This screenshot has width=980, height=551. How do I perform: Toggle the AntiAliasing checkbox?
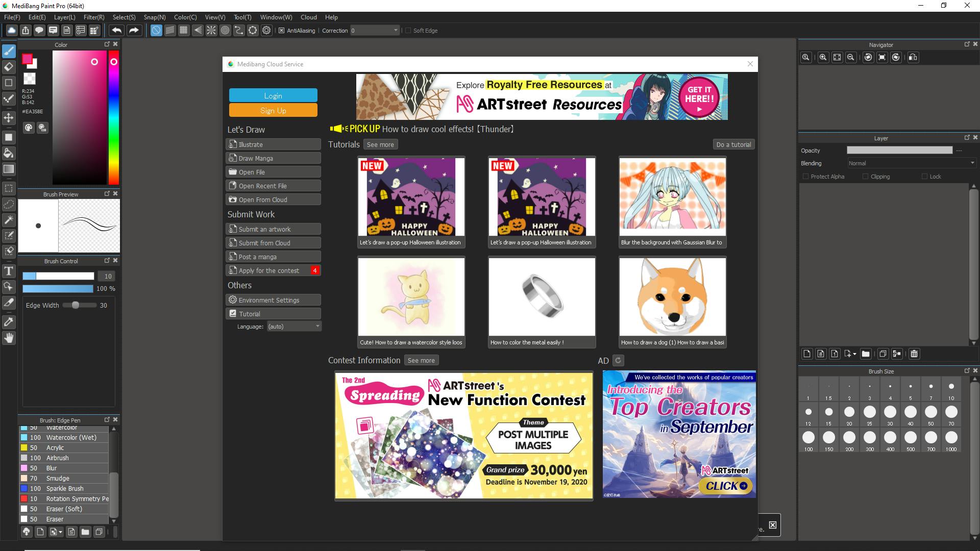(281, 31)
